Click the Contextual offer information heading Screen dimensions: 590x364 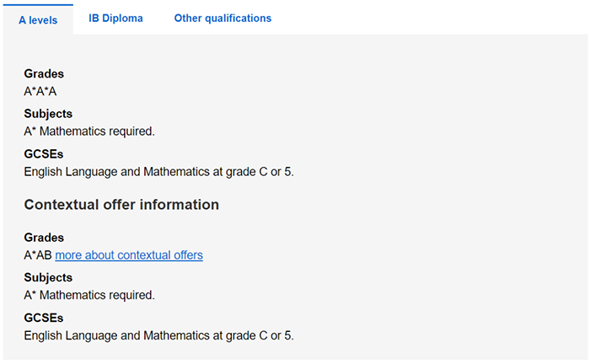point(121,205)
